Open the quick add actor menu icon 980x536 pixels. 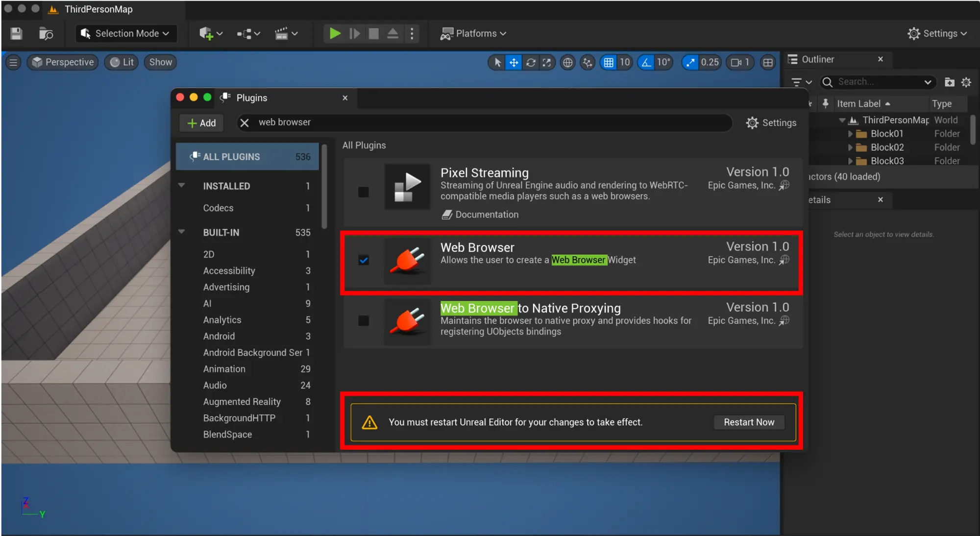211,33
